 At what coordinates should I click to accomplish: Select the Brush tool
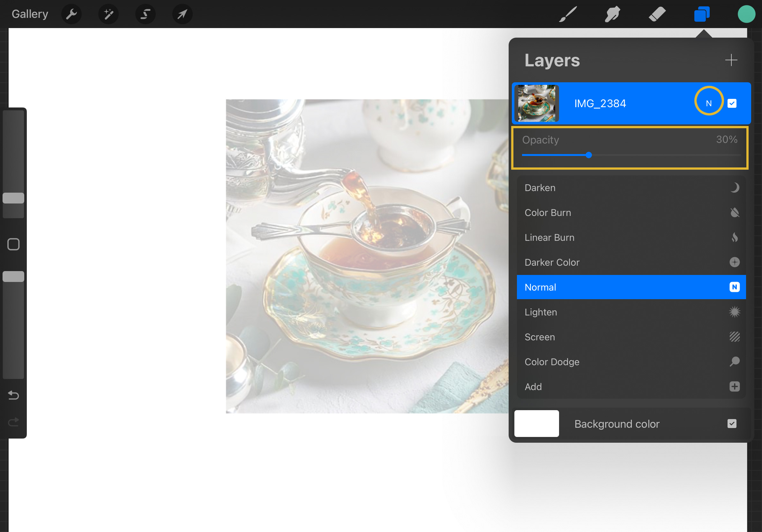(568, 14)
